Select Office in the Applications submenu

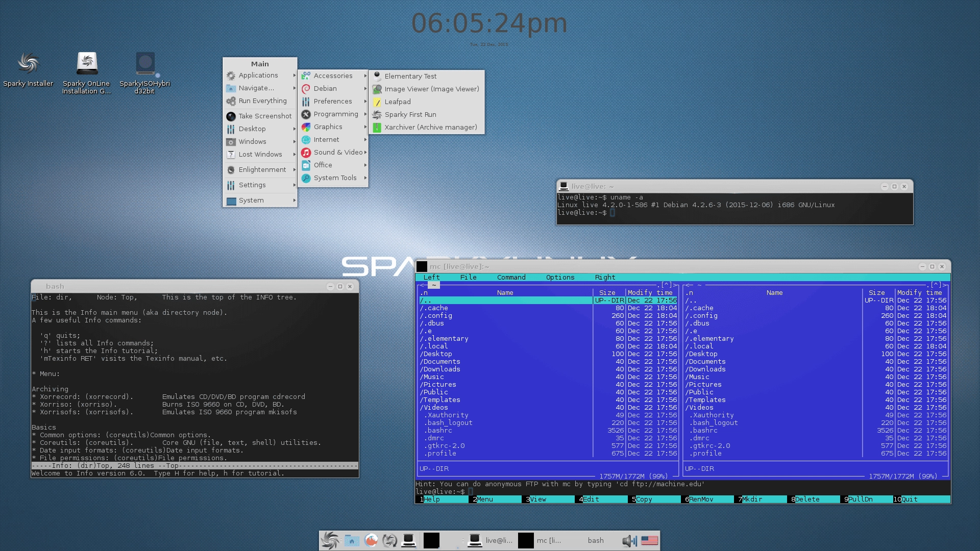[333, 165]
